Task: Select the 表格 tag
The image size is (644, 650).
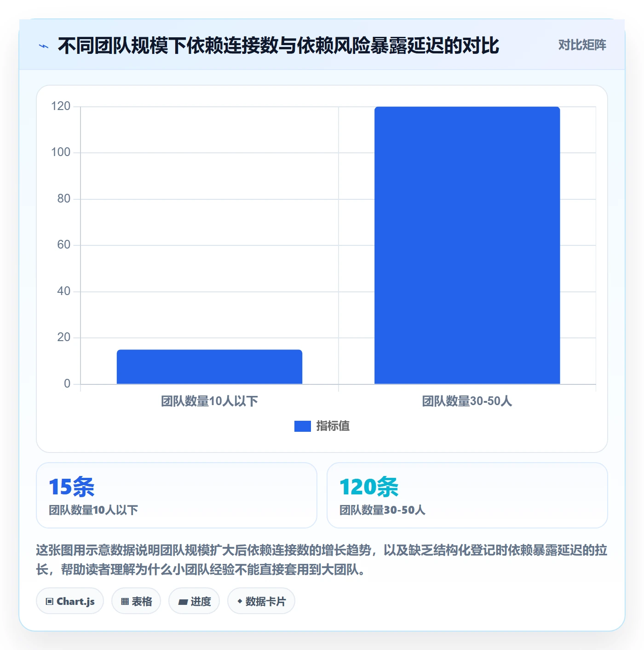Action: pos(136,601)
